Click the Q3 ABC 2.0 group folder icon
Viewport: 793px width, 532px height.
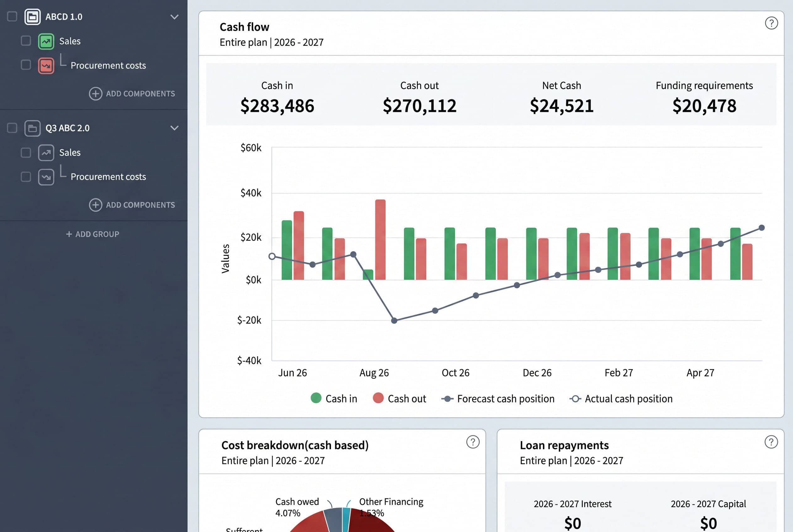[x=33, y=128]
